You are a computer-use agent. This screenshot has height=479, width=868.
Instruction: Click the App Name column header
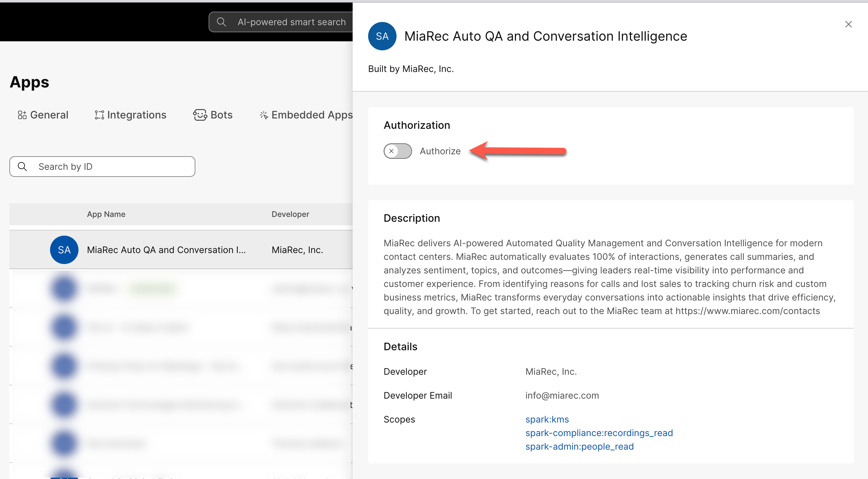106,214
